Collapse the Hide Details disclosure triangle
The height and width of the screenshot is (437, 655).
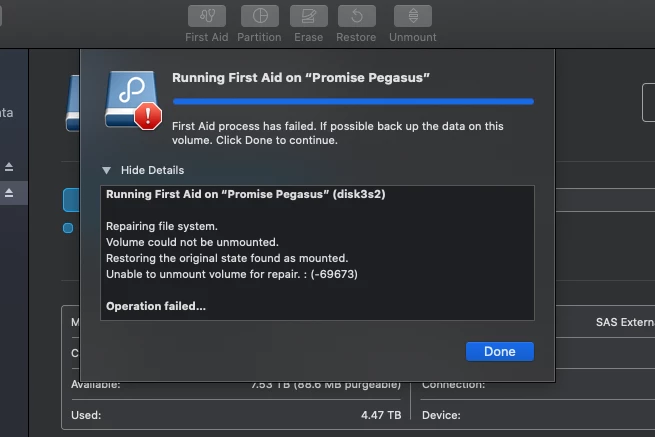106,170
